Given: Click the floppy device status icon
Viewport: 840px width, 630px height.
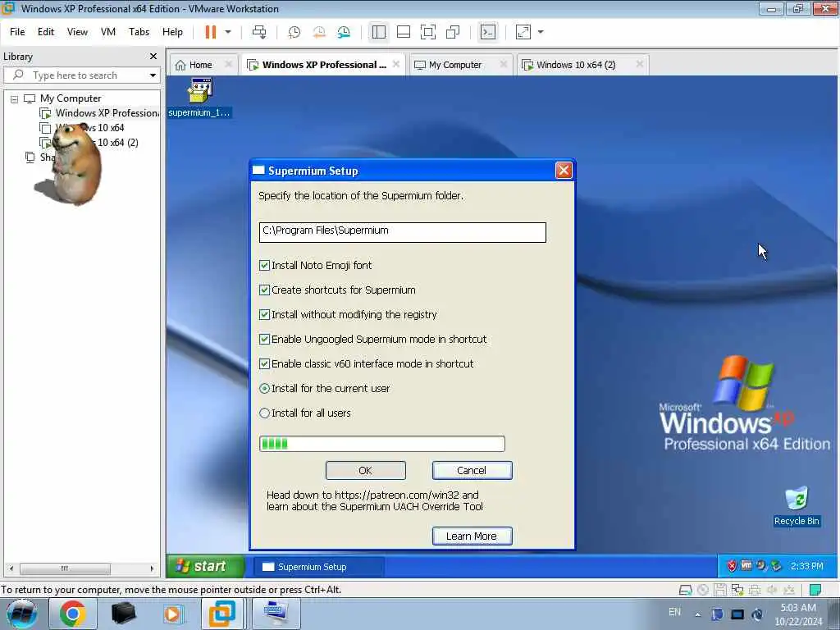Looking at the screenshot, I should 720,591.
